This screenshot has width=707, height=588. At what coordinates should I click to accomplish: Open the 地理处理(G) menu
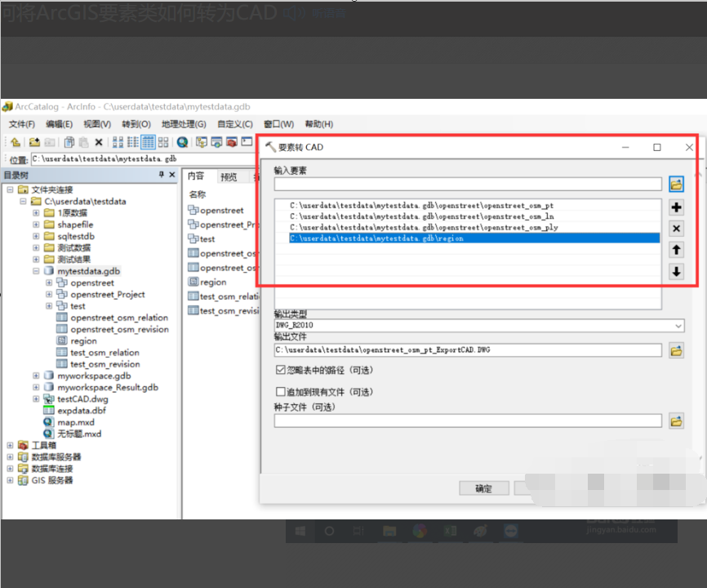coord(184,124)
